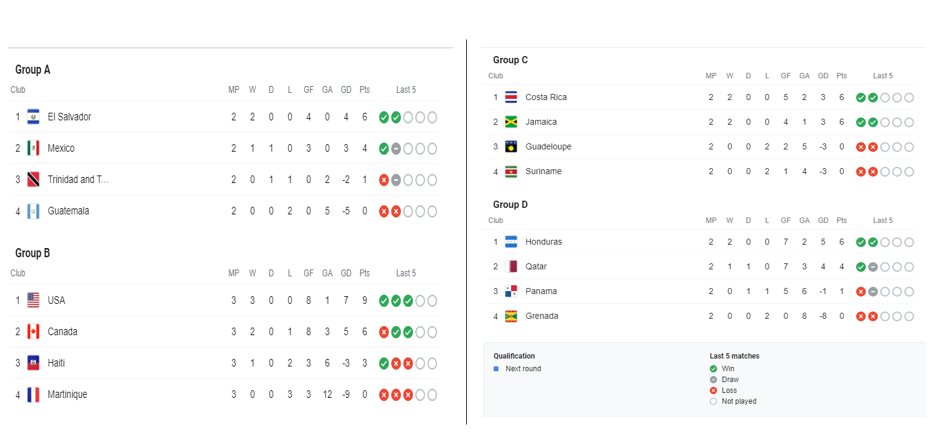Click the Group D heading
932x433 pixels.
click(x=510, y=205)
